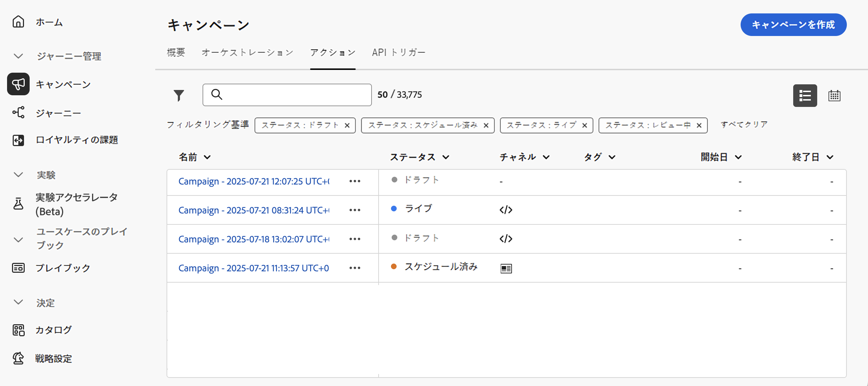Click the Home icon in sidebar
Viewport: 868px width, 386px height.
[x=18, y=22]
